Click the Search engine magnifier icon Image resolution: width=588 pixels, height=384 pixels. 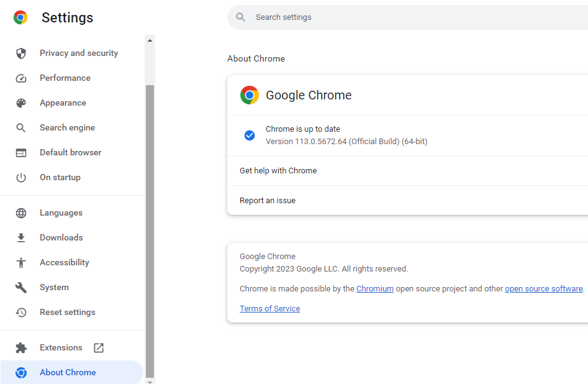(21, 127)
